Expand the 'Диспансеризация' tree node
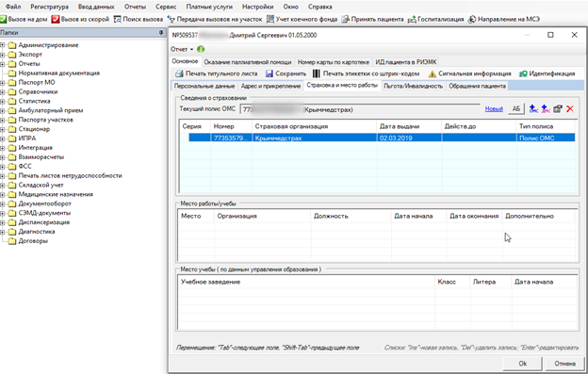588x374 pixels. coord(2,222)
